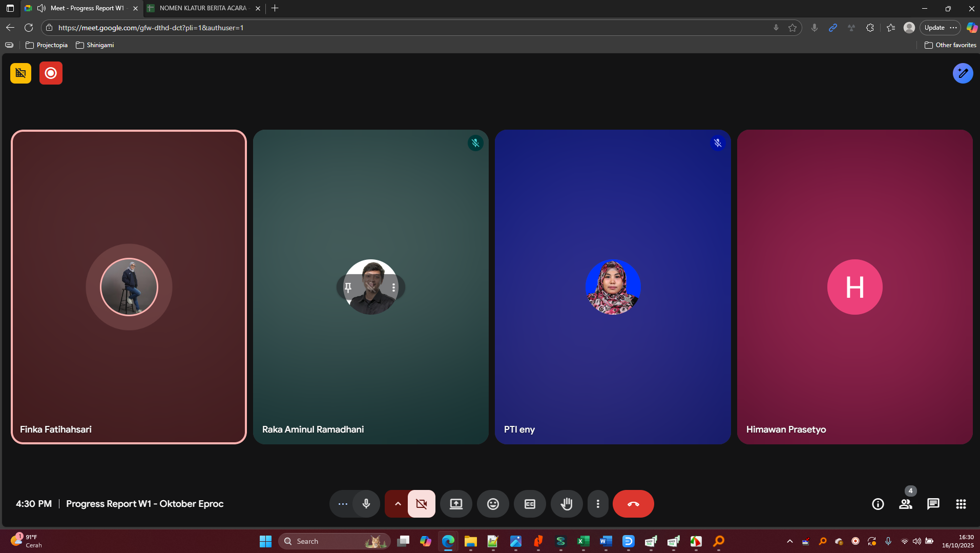Open the Activities grid icon
980x553 pixels.
click(x=961, y=504)
